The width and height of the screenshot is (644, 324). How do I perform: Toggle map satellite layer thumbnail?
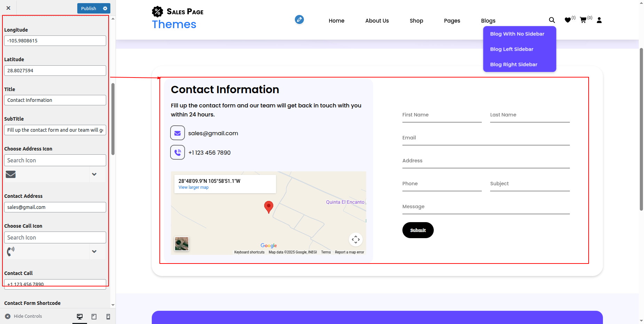point(182,244)
